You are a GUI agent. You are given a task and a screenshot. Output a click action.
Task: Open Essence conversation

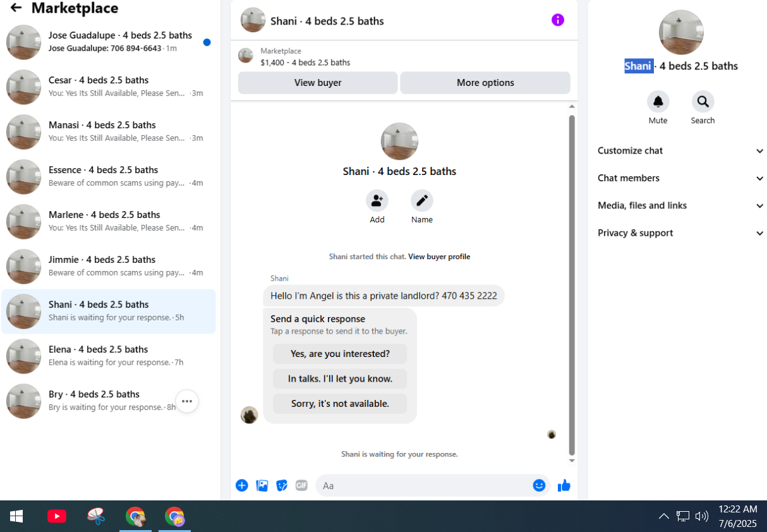[x=109, y=177]
